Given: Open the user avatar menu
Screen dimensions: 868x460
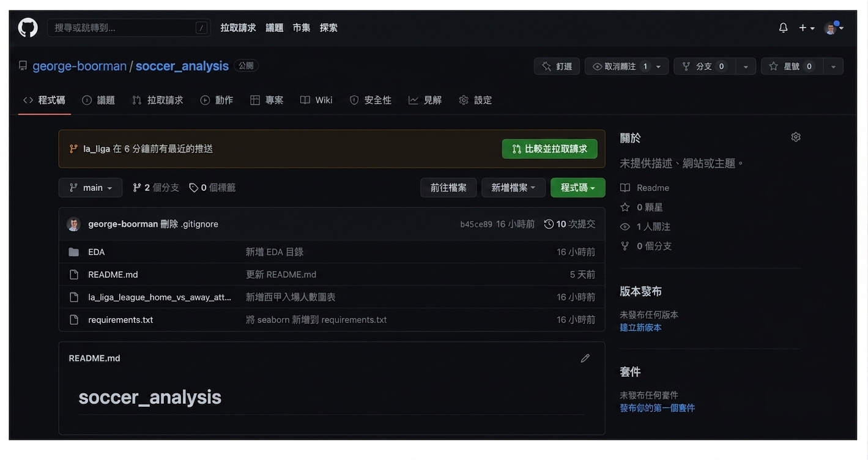Looking at the screenshot, I should tap(833, 28).
